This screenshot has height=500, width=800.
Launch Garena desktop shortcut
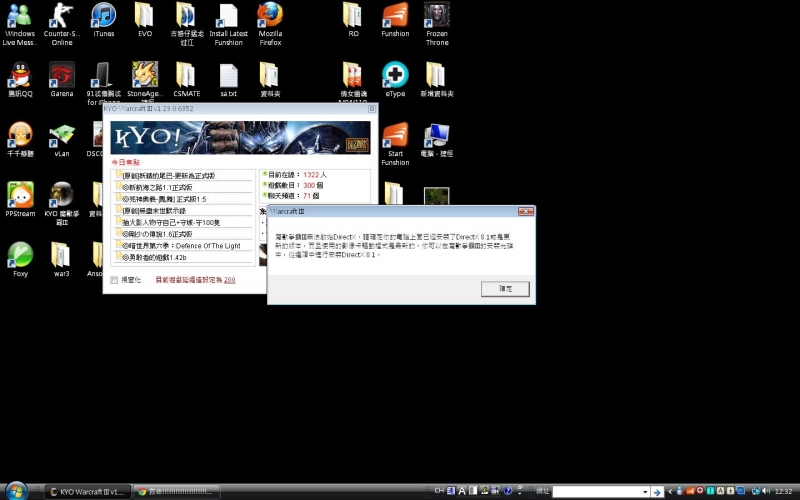[62, 79]
